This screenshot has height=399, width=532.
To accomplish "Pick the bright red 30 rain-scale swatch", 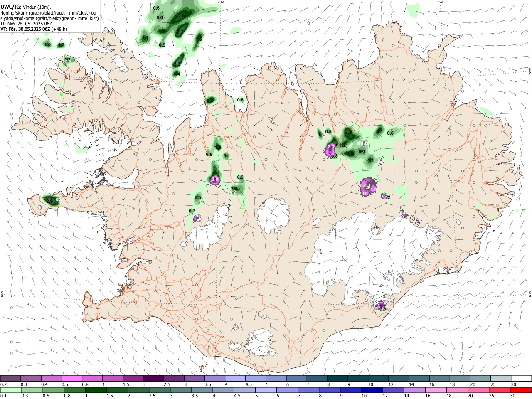I will click(521, 390).
